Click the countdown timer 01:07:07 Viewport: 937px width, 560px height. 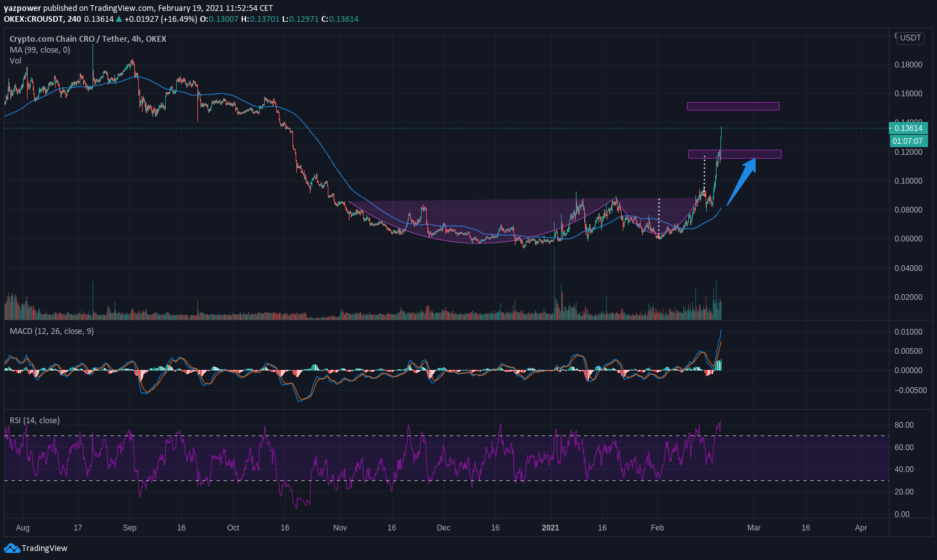coord(908,141)
